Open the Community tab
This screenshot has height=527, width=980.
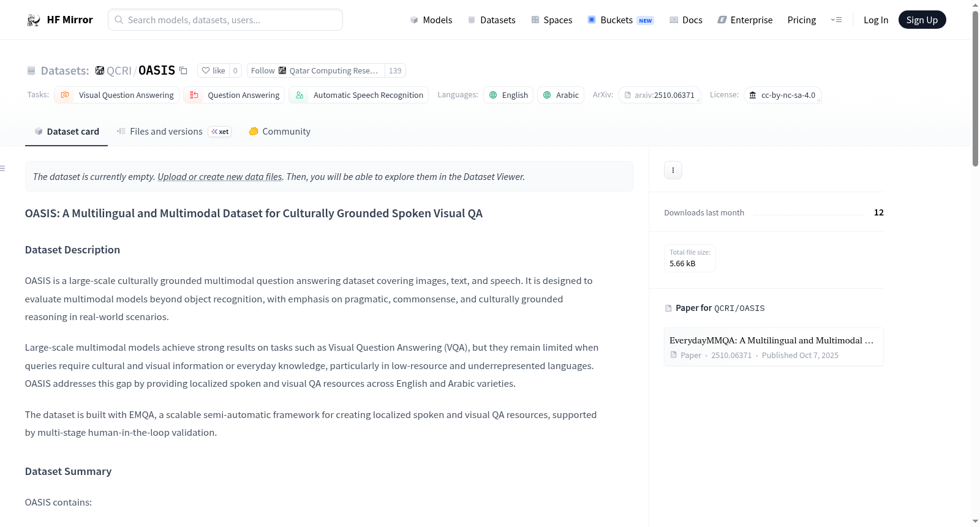click(x=279, y=132)
